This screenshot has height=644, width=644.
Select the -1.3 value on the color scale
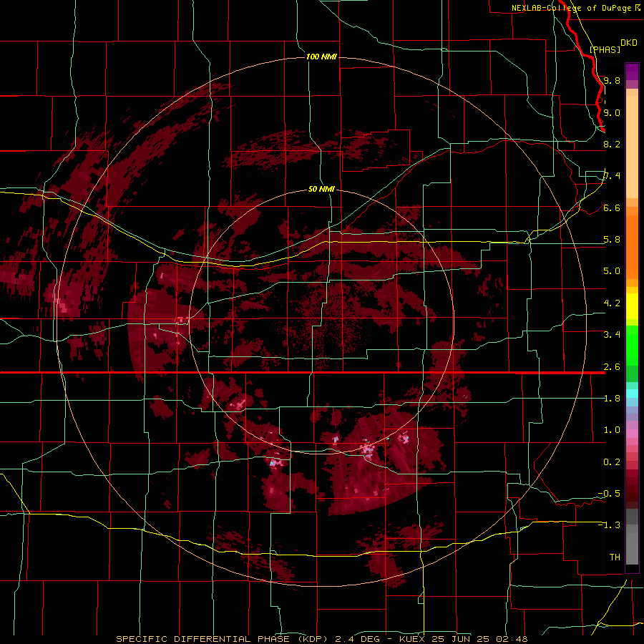(609, 525)
